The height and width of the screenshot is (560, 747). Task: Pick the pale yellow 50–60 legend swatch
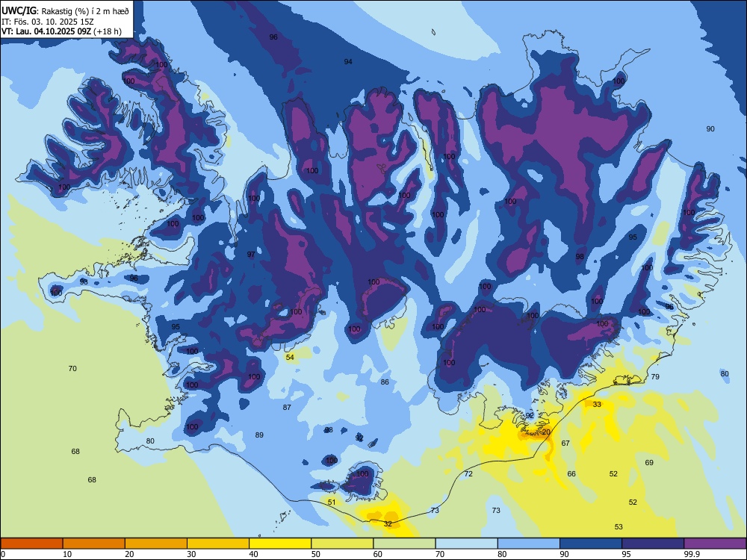point(342,544)
